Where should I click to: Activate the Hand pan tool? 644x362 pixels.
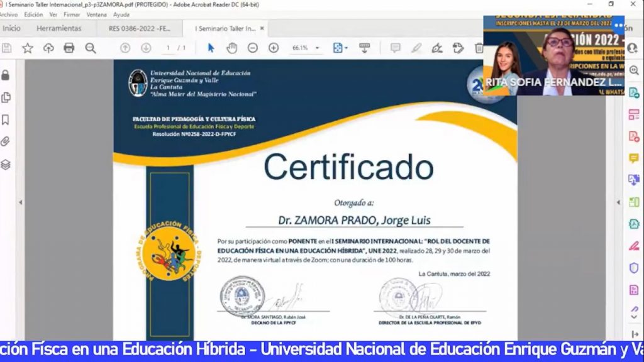tap(231, 48)
